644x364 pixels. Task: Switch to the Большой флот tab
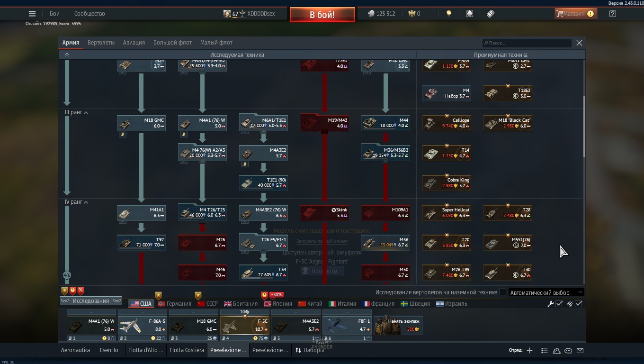click(172, 43)
